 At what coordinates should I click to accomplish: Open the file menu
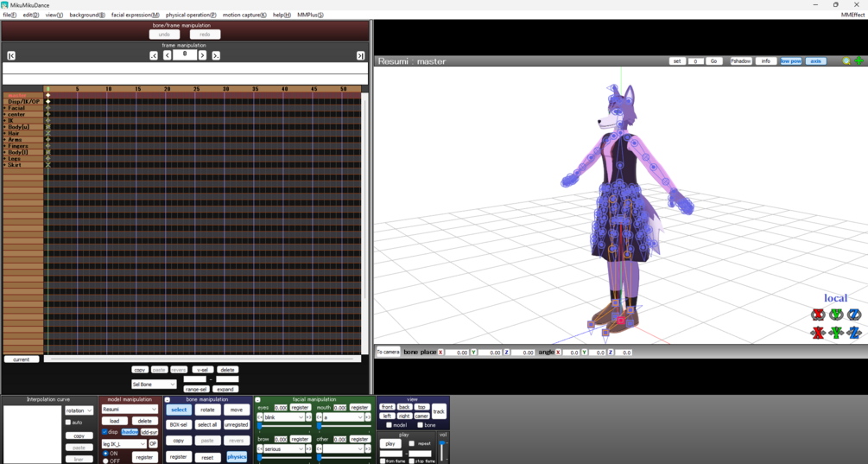10,15
